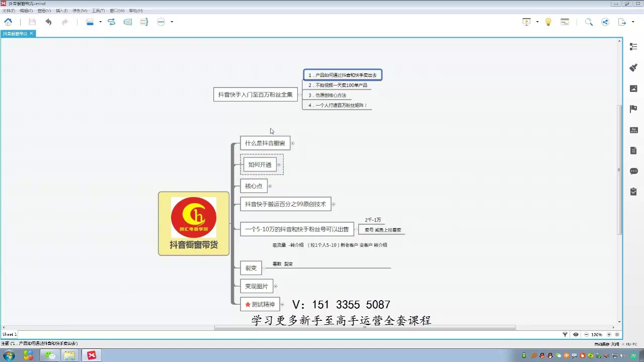Select subtopic 2，不拍视频一天卖100单产品

tap(338, 85)
